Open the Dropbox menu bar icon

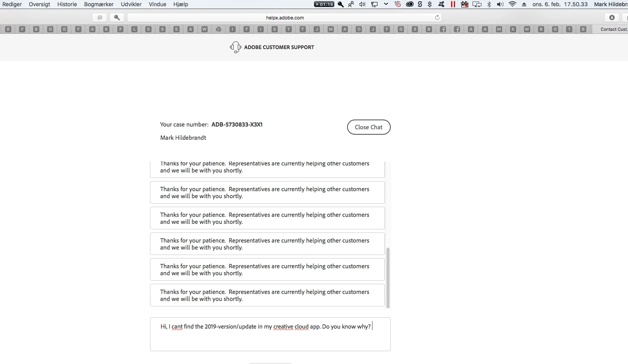(x=430, y=4)
